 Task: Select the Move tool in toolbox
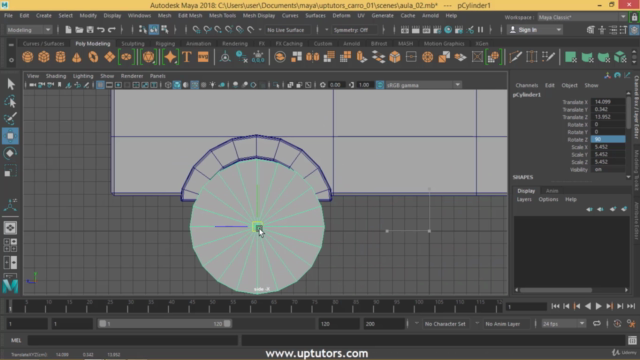[11, 136]
